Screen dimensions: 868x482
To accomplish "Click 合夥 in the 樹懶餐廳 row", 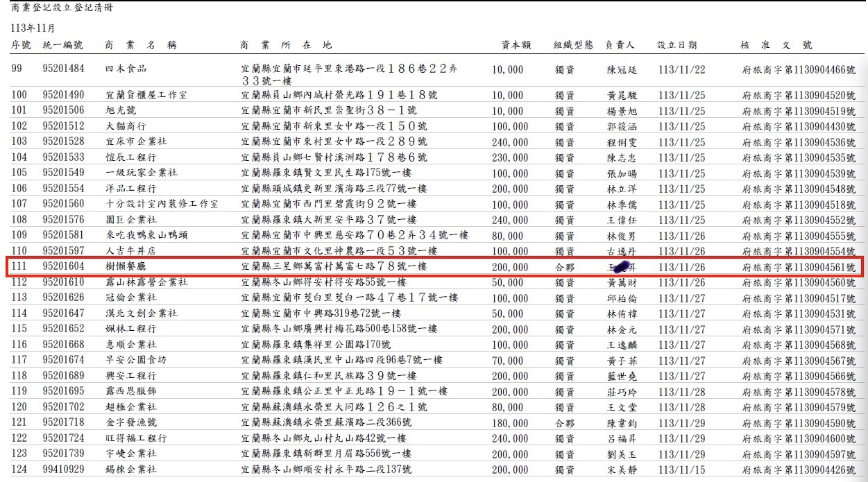I will click(564, 266).
